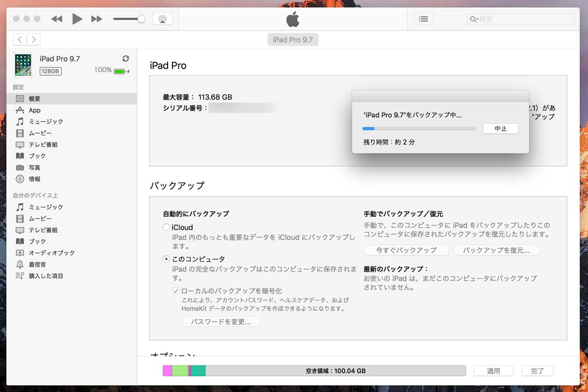Select the このコンピュータ radio button

pos(167,259)
